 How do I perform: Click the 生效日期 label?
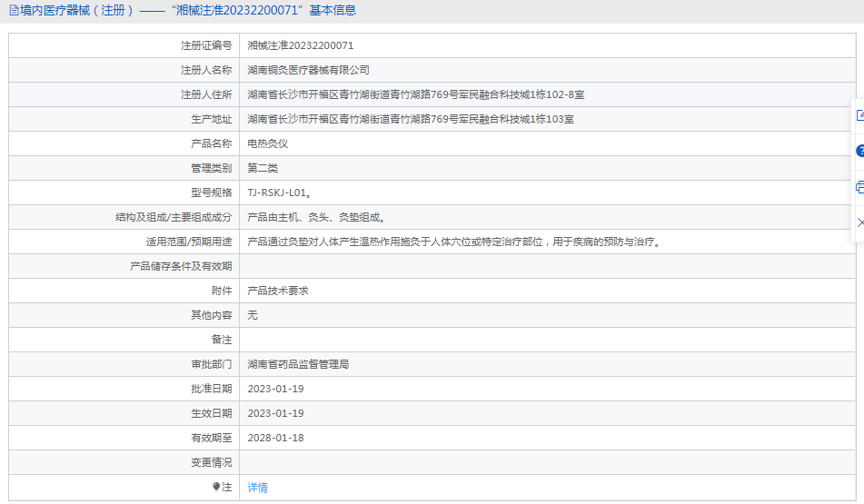tap(212, 413)
